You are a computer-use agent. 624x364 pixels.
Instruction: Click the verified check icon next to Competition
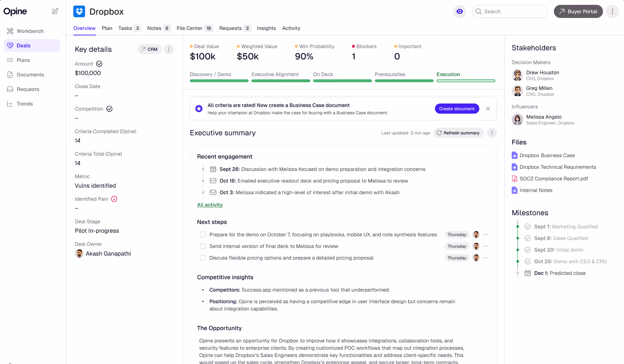(109, 109)
